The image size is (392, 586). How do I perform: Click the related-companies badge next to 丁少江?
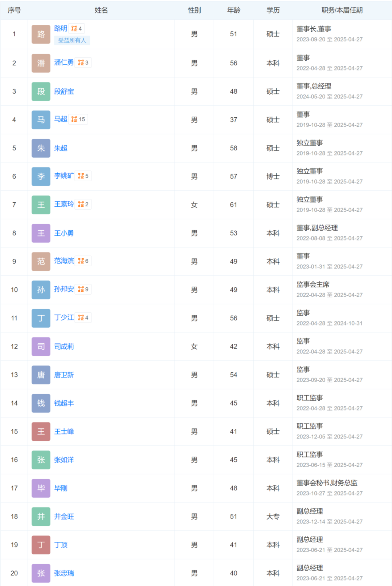83,318
